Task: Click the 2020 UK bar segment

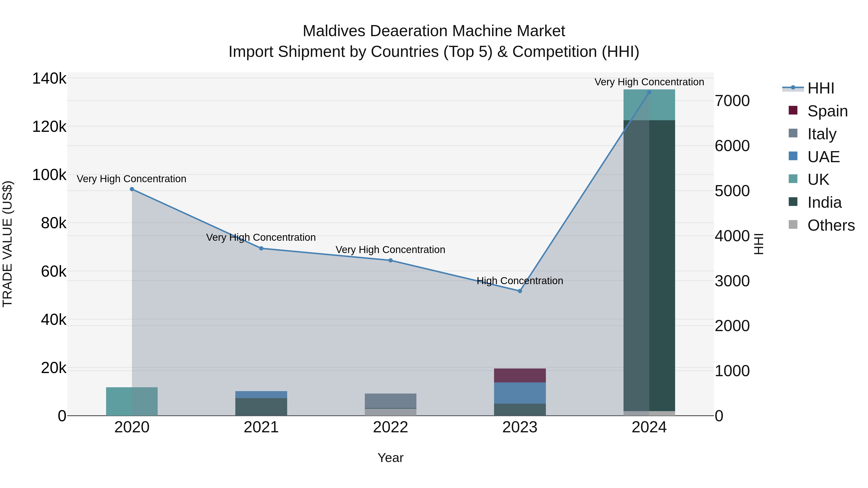Action: click(x=132, y=401)
